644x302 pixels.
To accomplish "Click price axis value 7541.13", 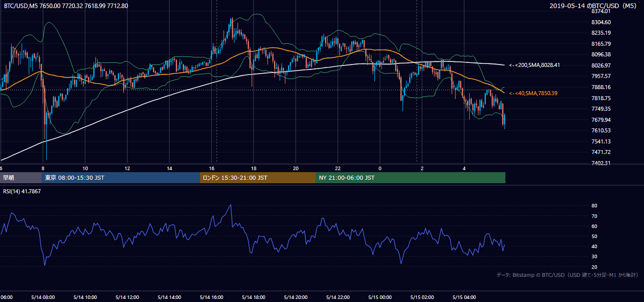I will (x=601, y=141).
